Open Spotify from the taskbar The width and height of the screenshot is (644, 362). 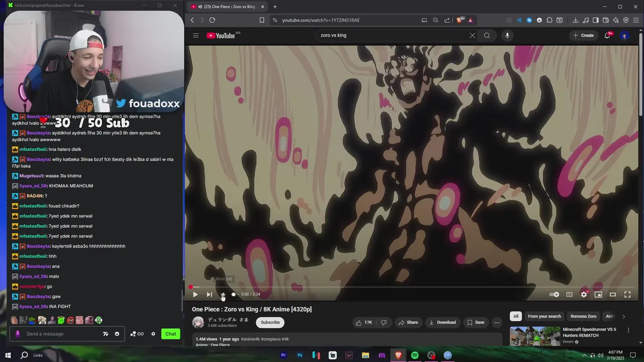415,355
